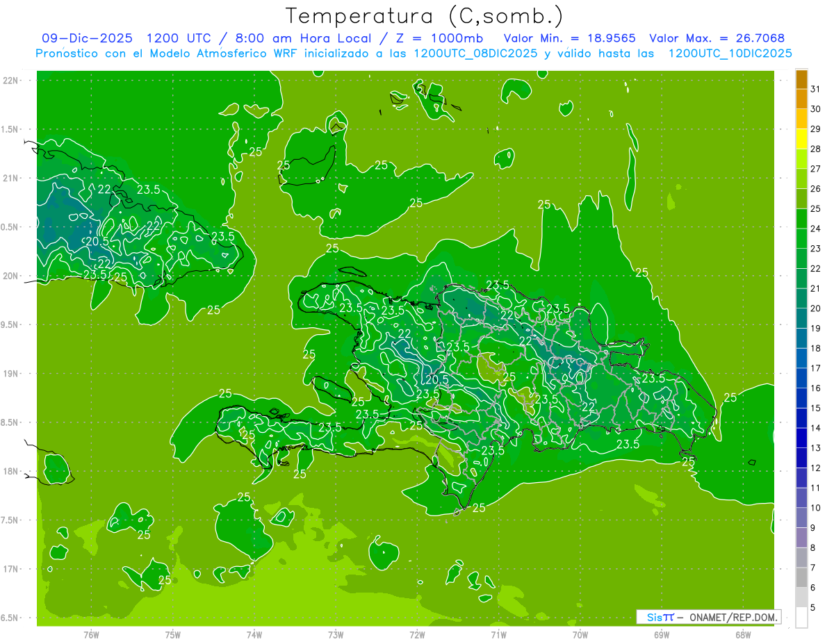
Task: Click the colorbar scale value "28"
Action: click(x=815, y=149)
